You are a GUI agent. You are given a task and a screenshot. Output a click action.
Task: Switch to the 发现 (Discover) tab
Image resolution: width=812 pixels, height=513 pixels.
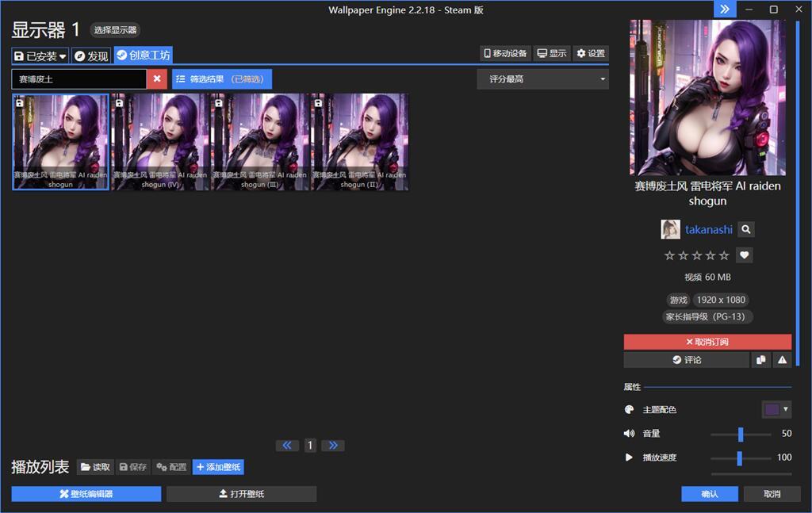pyautogui.click(x=91, y=56)
